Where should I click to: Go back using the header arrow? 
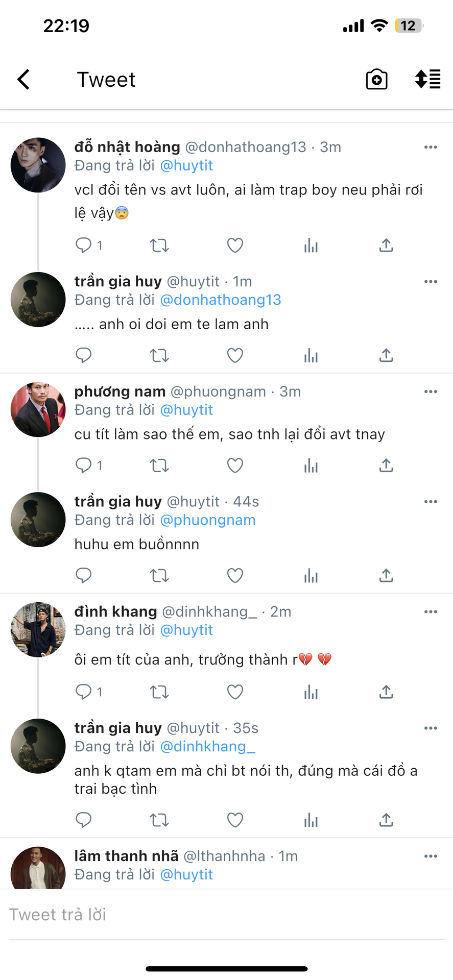pyautogui.click(x=23, y=80)
